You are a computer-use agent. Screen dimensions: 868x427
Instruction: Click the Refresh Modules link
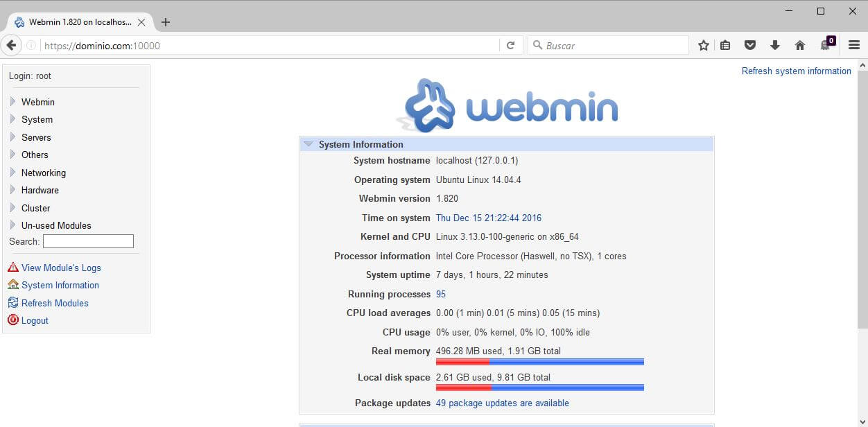point(55,303)
